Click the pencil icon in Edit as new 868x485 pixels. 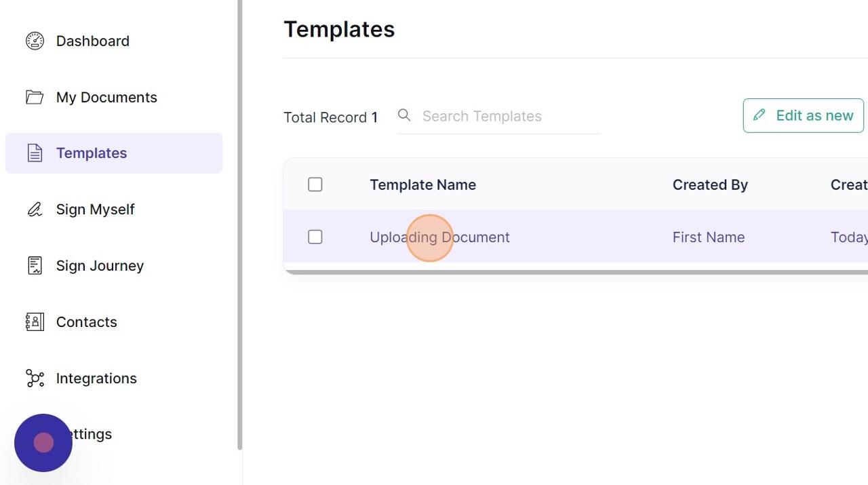(x=759, y=115)
